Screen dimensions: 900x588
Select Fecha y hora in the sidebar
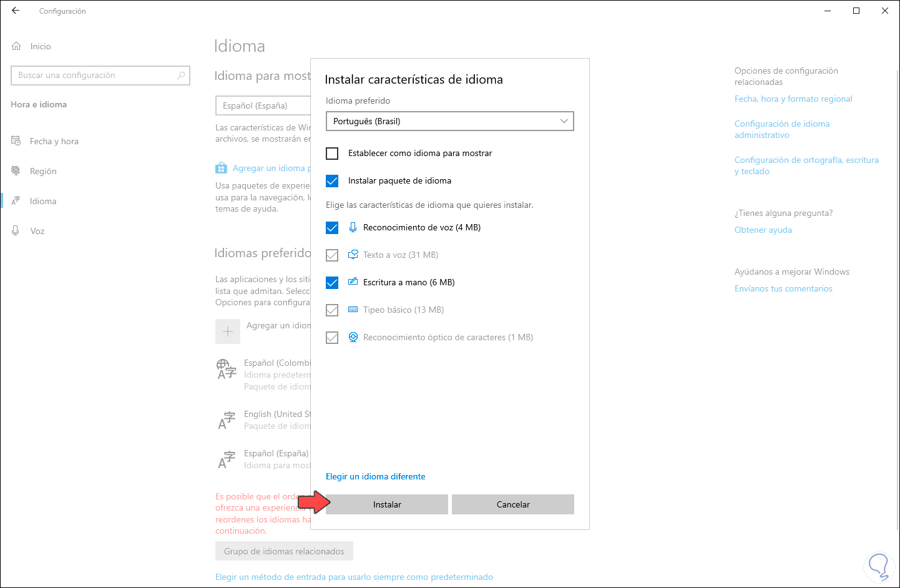coord(54,141)
